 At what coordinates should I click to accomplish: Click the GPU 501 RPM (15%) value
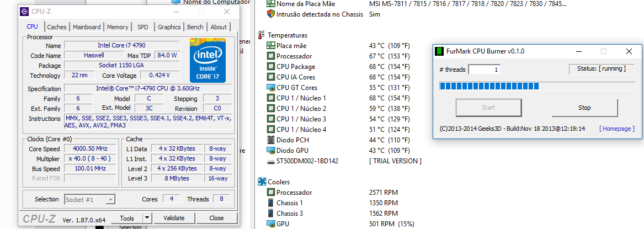point(392,223)
